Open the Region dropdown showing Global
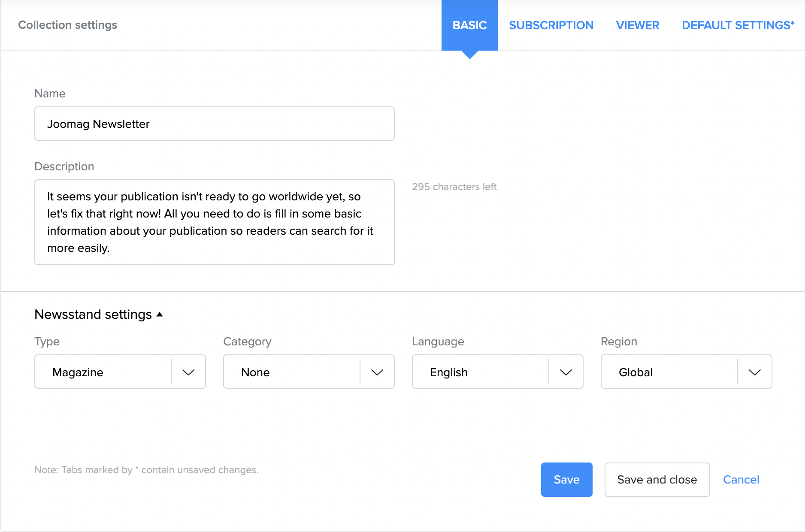 point(669,372)
